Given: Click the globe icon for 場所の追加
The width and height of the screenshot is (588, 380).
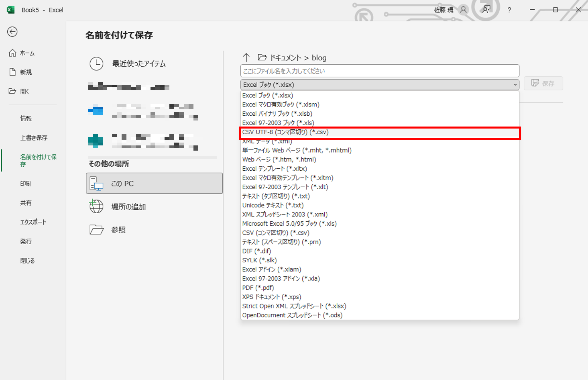Looking at the screenshot, I should (x=96, y=206).
